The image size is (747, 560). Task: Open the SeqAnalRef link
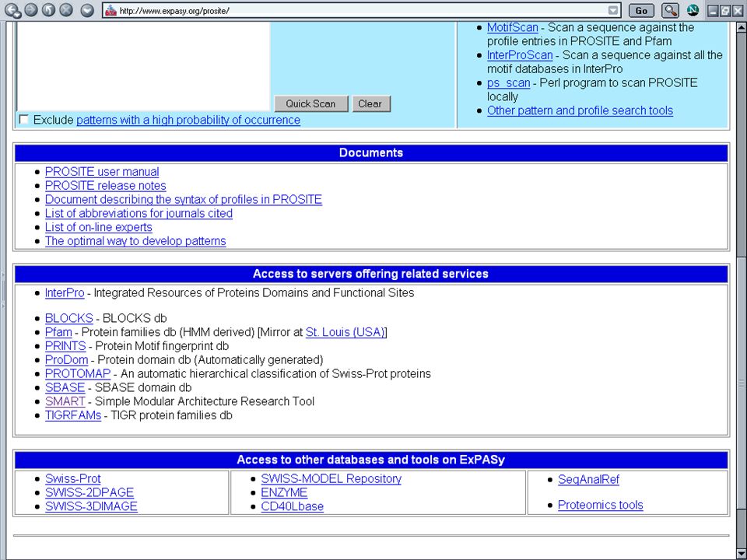(588, 480)
